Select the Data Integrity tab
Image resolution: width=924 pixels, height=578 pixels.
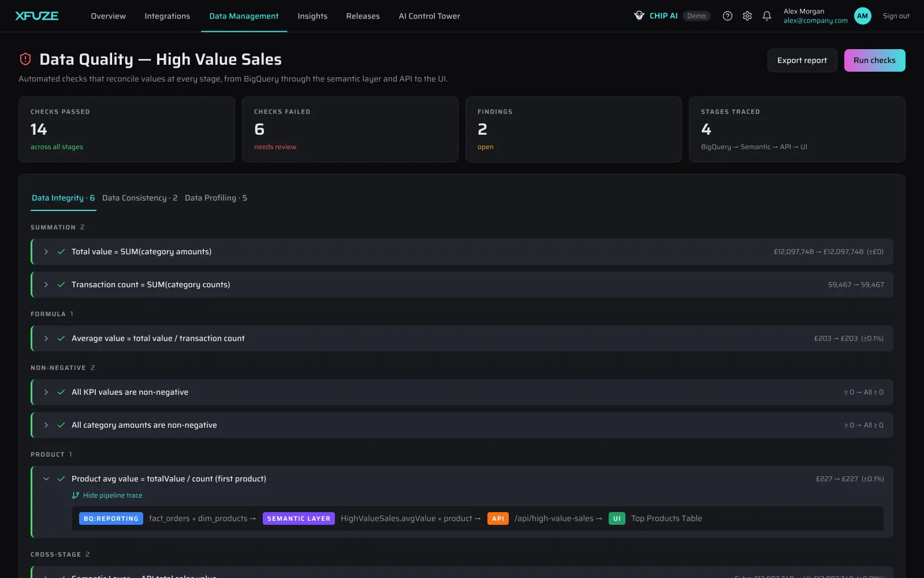tap(64, 198)
